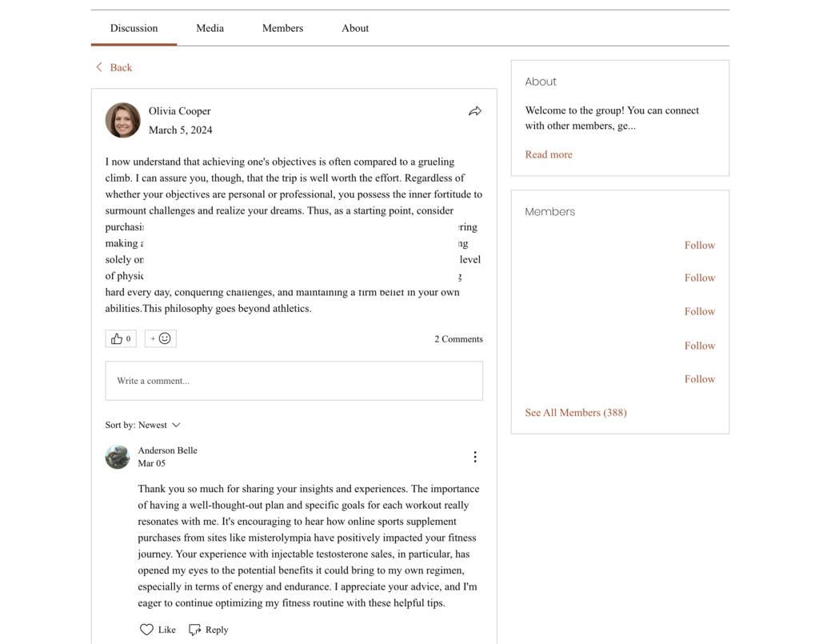Click the Back chevron arrow
Image resolution: width=819 pixels, height=644 pixels.
tap(99, 67)
